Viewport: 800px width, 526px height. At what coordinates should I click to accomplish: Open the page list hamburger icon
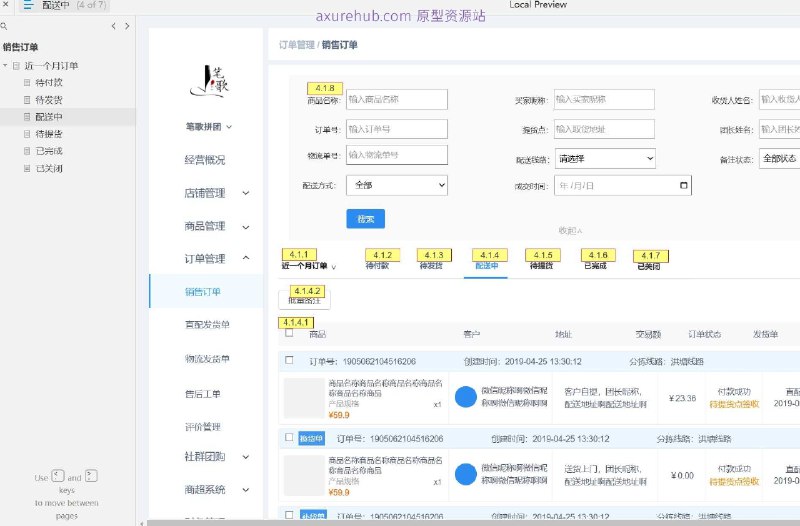28,5
